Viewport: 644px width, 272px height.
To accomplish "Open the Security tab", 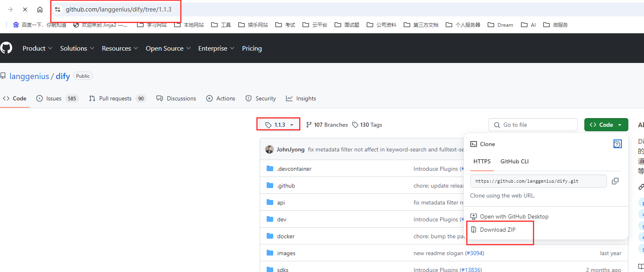I will click(260, 98).
